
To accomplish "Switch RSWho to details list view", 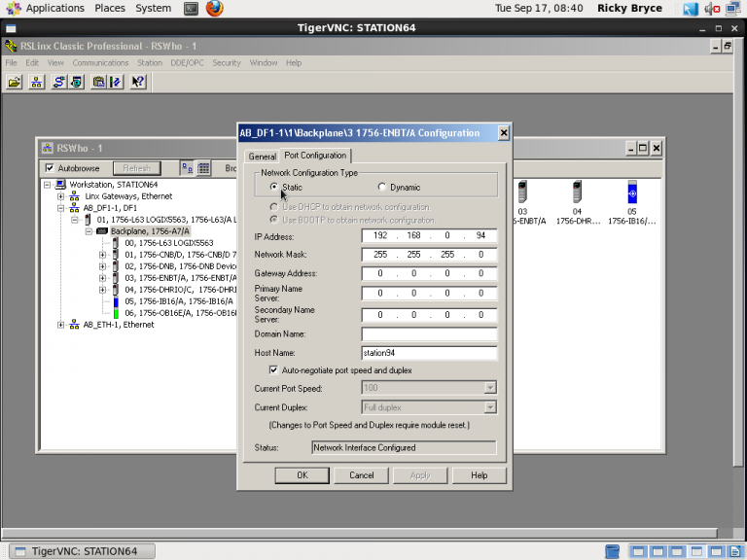I will tap(203, 168).
